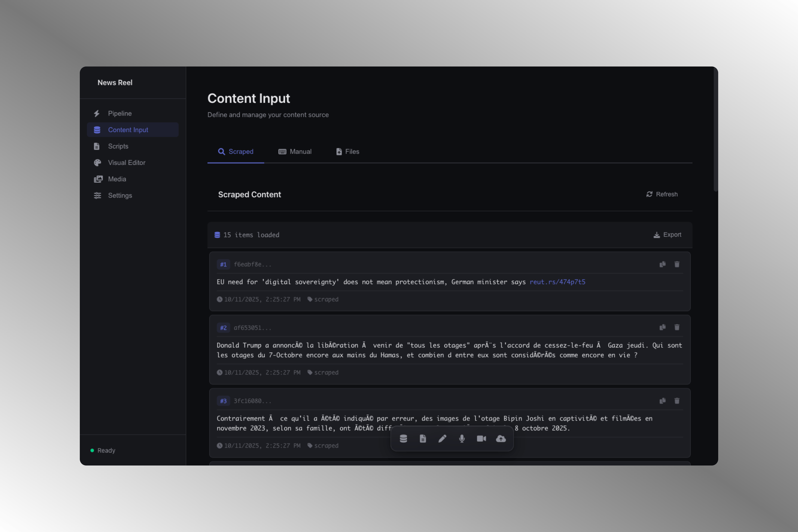Delete scraped item #2 with trash icon
Screen dimensions: 798x532
677,327
